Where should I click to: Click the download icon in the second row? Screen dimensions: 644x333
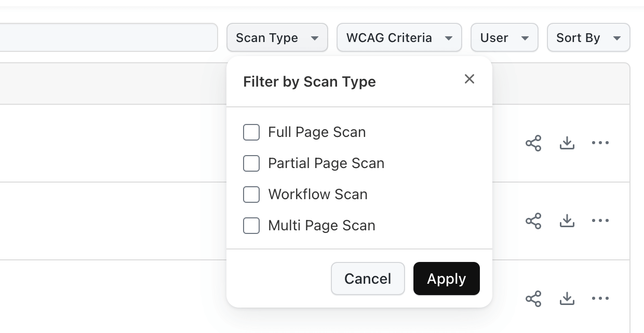[567, 221]
